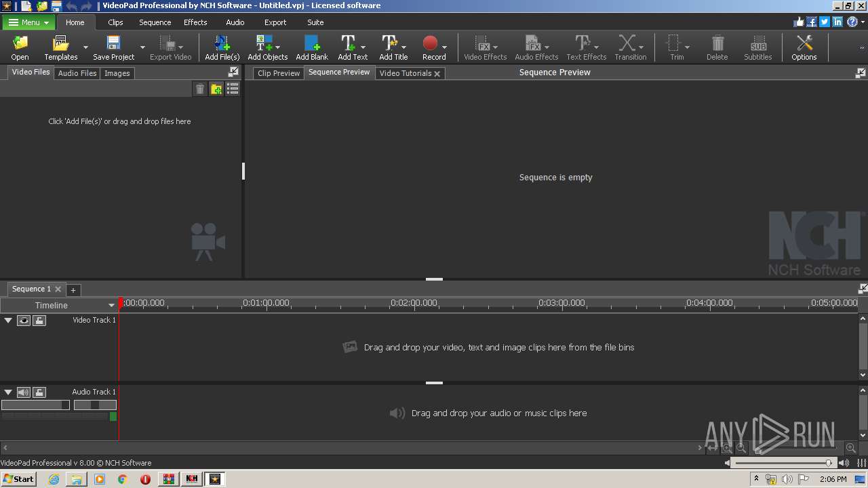Open the Options wrench icon

(x=804, y=43)
